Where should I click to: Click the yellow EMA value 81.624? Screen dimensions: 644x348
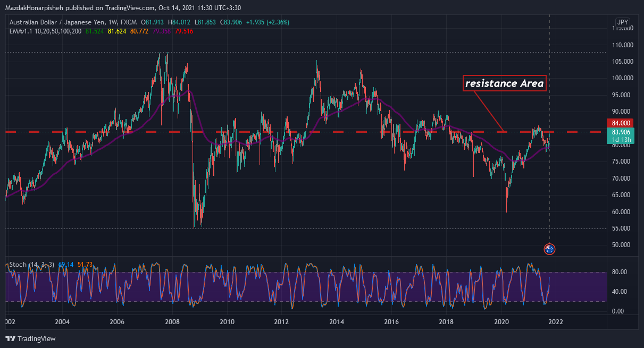(x=117, y=31)
